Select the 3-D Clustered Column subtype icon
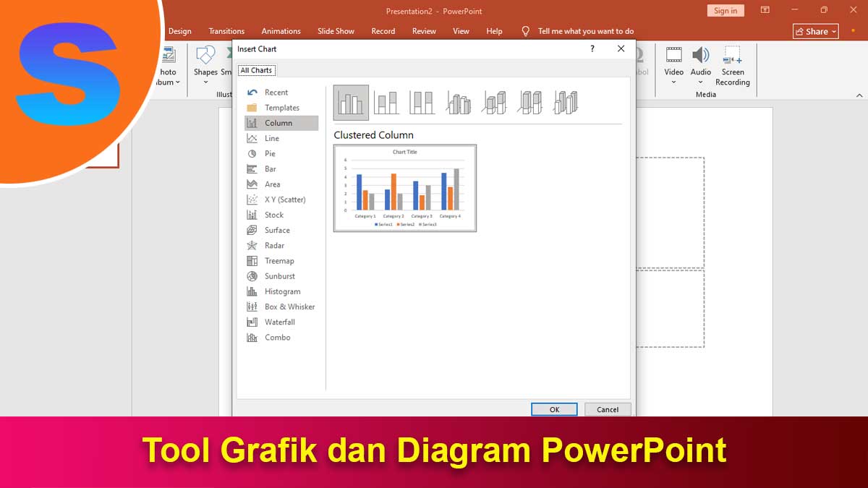Screen dimensions: 868x488 458,103
